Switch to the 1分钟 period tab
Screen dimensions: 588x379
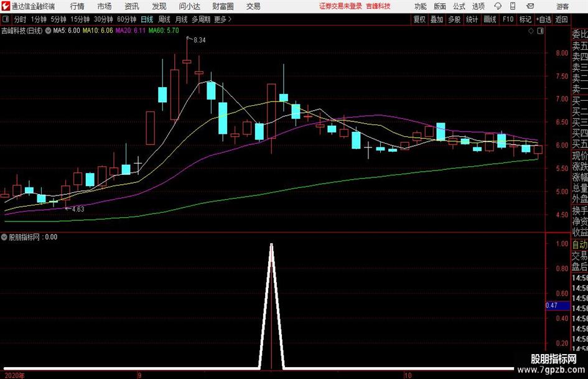coord(38,19)
